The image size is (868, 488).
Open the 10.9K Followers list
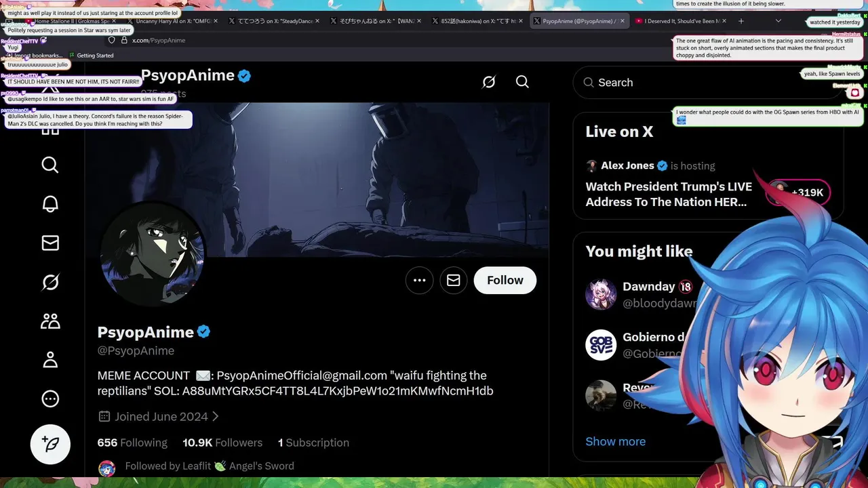222,443
